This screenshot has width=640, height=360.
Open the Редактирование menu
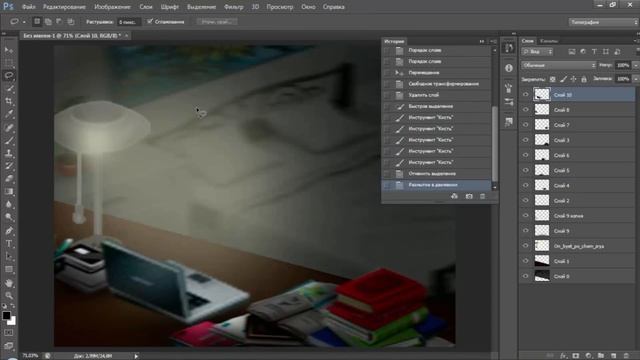pos(64,7)
